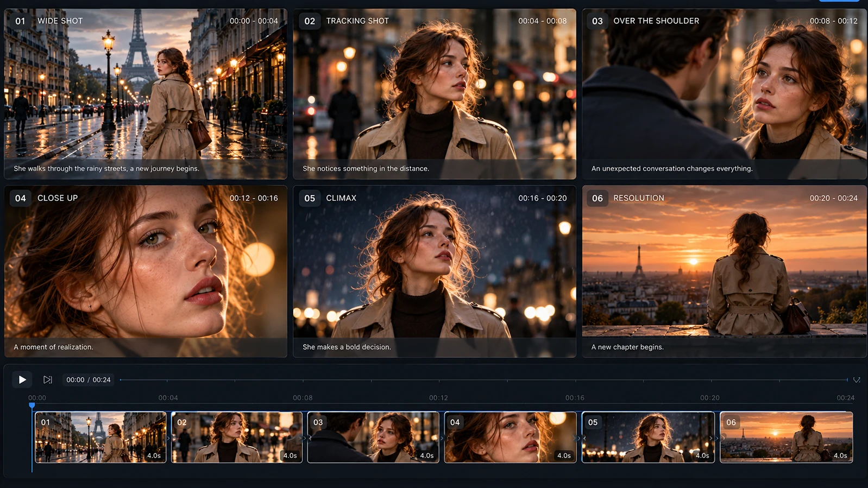Click the 4.0s duration badge on clip 06
Viewport: 868px width, 488px height.
840,455
